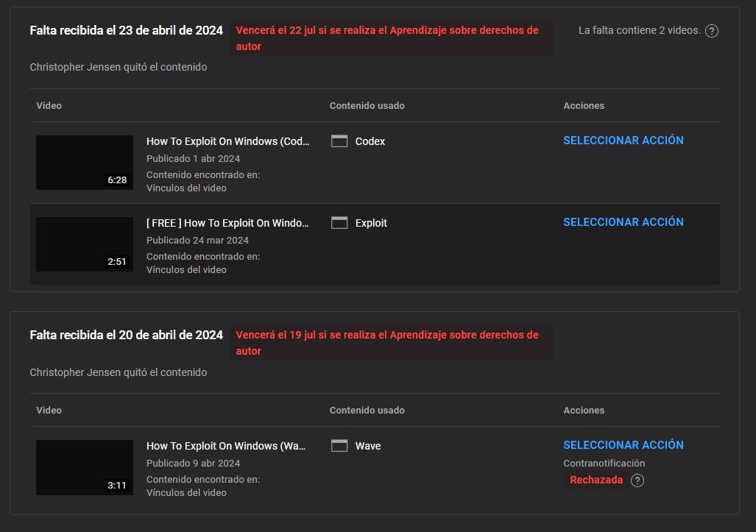Open the 2:51 video thumbnail
756x532 pixels.
coord(85,244)
